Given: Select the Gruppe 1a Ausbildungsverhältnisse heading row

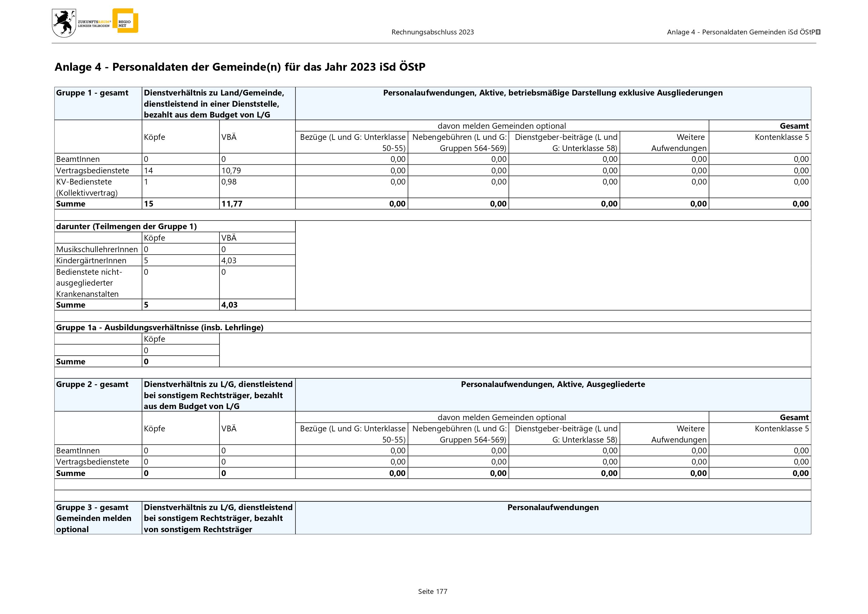Looking at the screenshot, I should [160, 327].
